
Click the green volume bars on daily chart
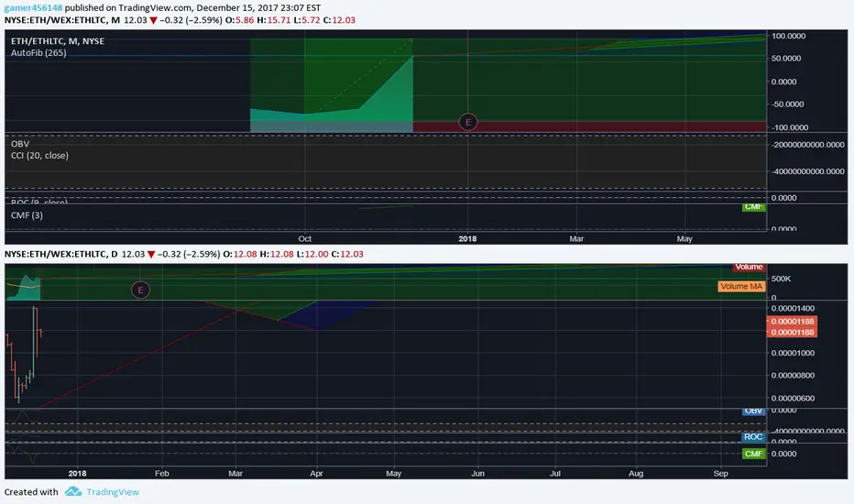click(24, 288)
